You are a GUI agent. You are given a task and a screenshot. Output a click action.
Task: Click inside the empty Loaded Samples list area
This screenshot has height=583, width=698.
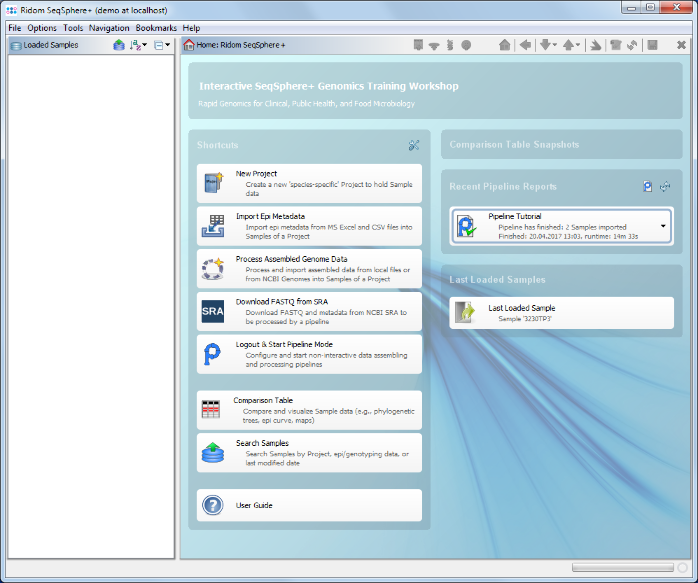tap(91, 306)
